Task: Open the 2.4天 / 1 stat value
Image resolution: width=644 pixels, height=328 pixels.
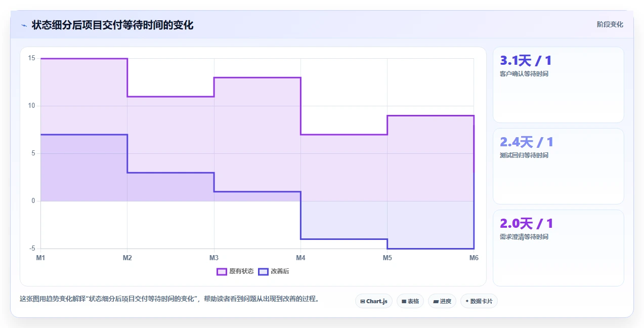Action: coord(526,142)
